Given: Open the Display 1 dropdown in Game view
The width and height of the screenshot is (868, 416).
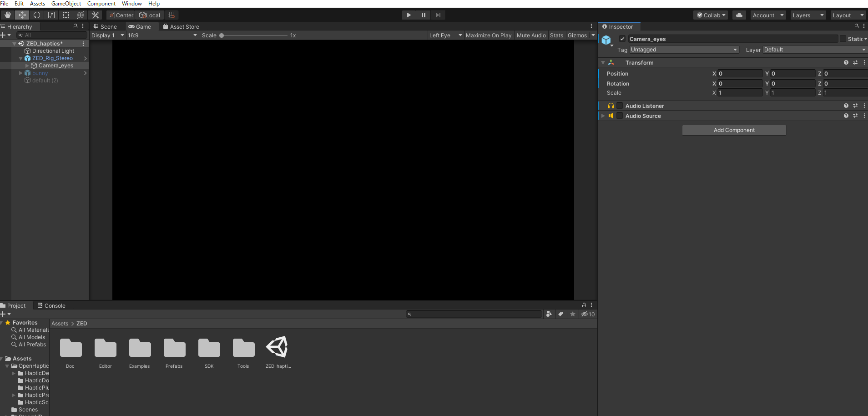Looking at the screenshot, I should pyautogui.click(x=107, y=35).
